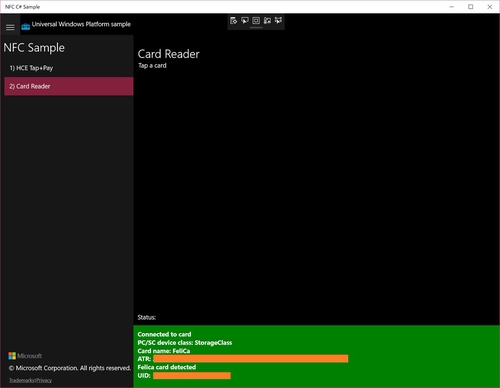Click the 'Status:' label

click(147, 317)
